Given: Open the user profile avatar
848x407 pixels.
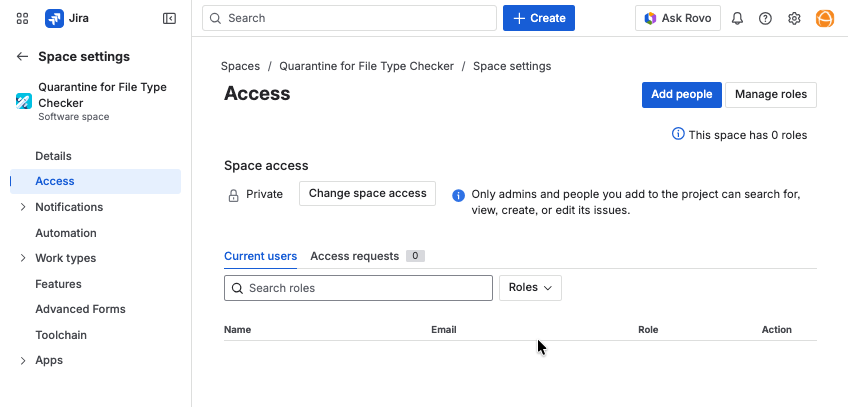Looking at the screenshot, I should [825, 18].
